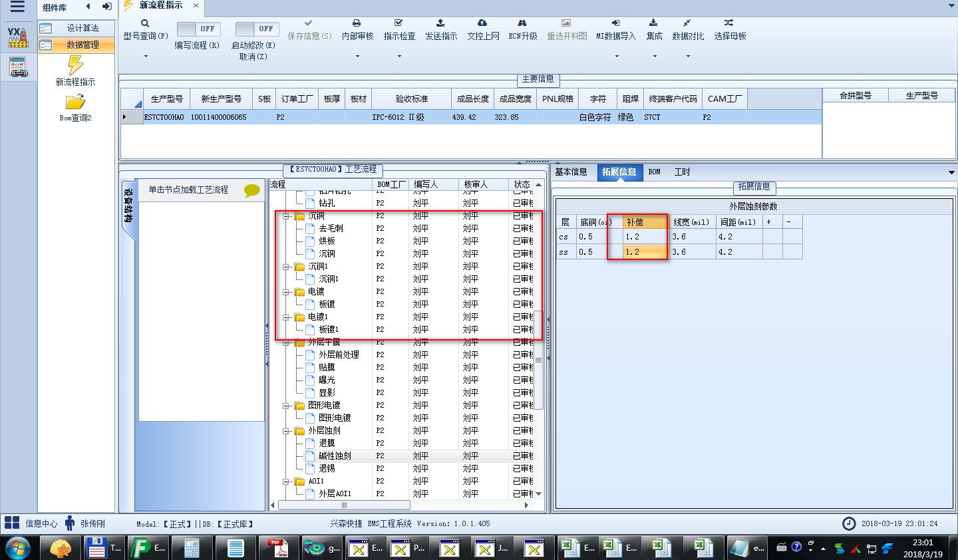The image size is (958, 560).
Task: Launch 新流程指示 lightning component
Action: (75, 70)
